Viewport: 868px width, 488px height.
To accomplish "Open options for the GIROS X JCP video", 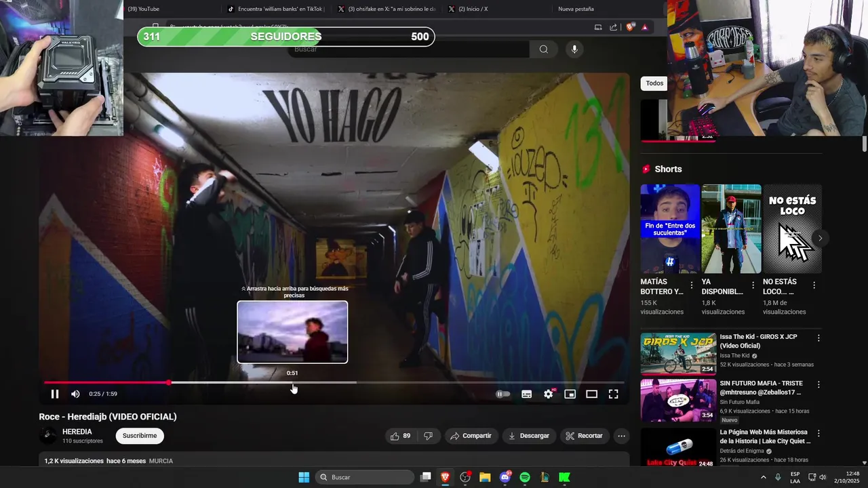I will (818, 338).
